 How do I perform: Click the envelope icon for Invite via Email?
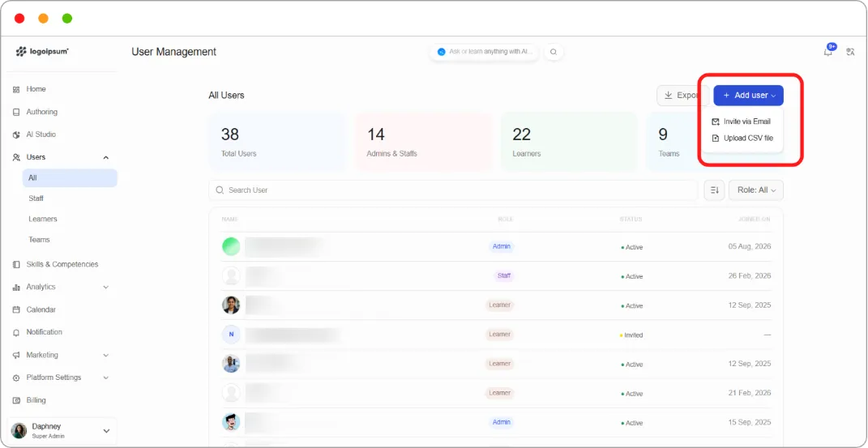tap(715, 122)
